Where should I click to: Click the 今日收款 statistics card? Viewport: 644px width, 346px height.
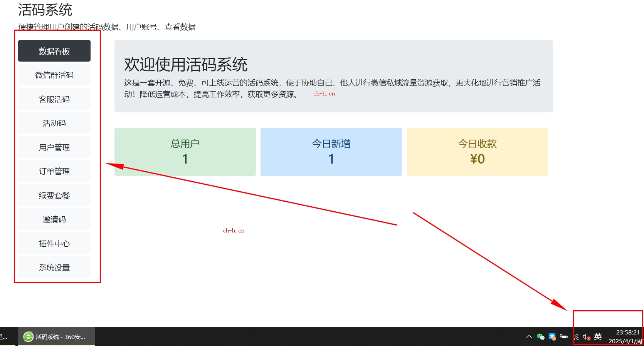tap(478, 152)
